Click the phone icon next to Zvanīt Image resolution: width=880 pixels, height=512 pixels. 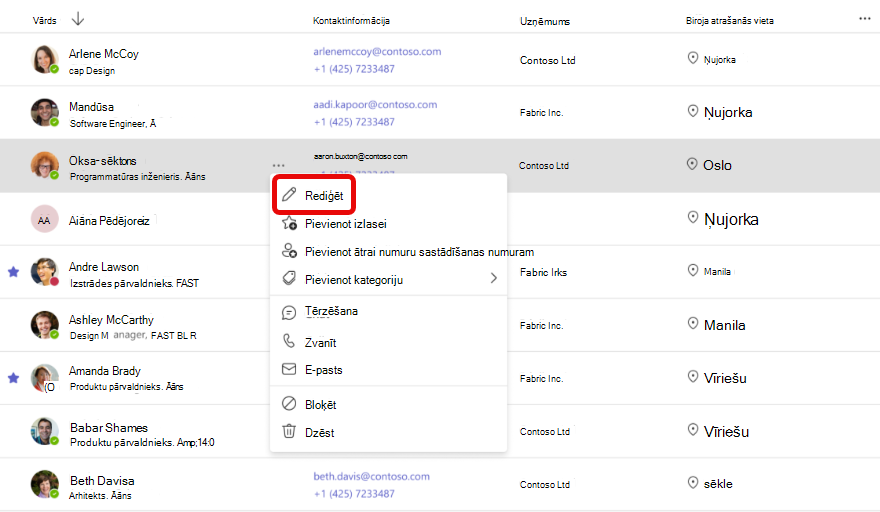pyautogui.click(x=288, y=341)
